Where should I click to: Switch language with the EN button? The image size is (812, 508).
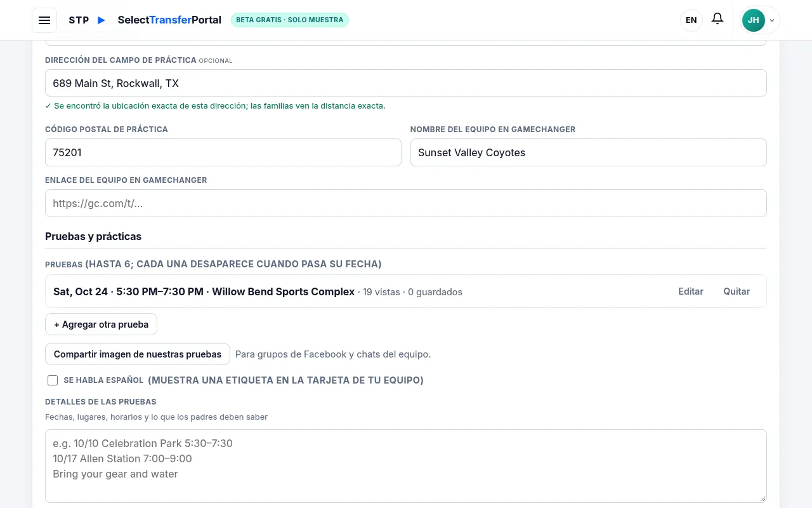[691, 20]
